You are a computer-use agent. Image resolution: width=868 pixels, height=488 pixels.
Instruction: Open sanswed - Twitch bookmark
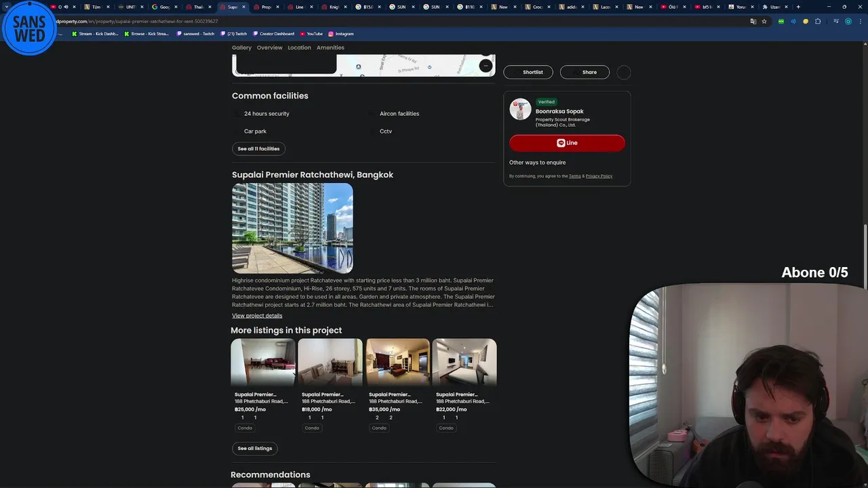coord(196,33)
